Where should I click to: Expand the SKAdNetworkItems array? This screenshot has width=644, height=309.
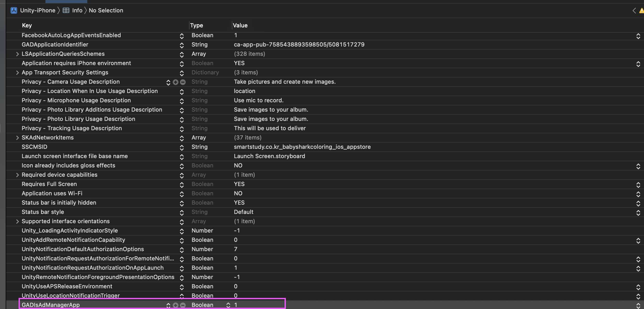pyautogui.click(x=17, y=138)
